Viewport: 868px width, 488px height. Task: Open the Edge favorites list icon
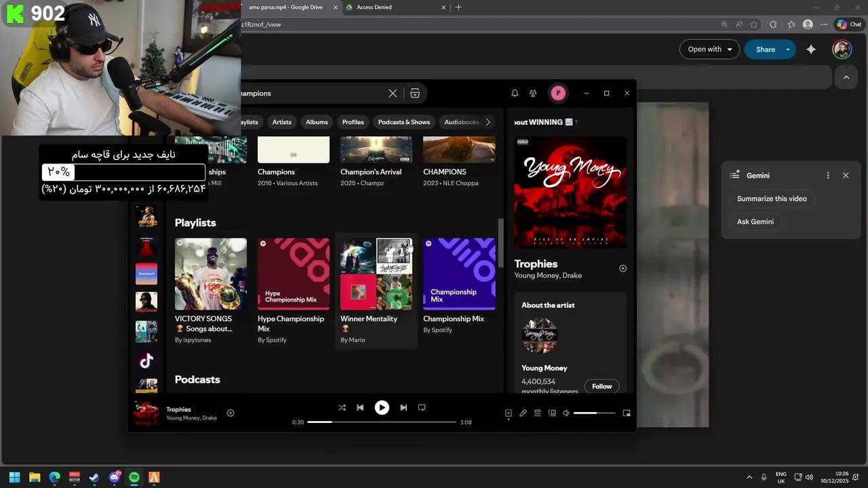791,24
